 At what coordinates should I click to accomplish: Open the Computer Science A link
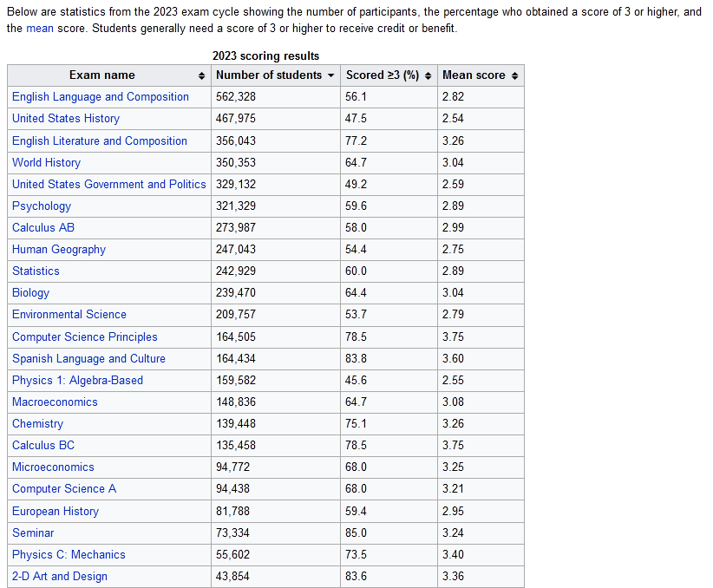64,489
